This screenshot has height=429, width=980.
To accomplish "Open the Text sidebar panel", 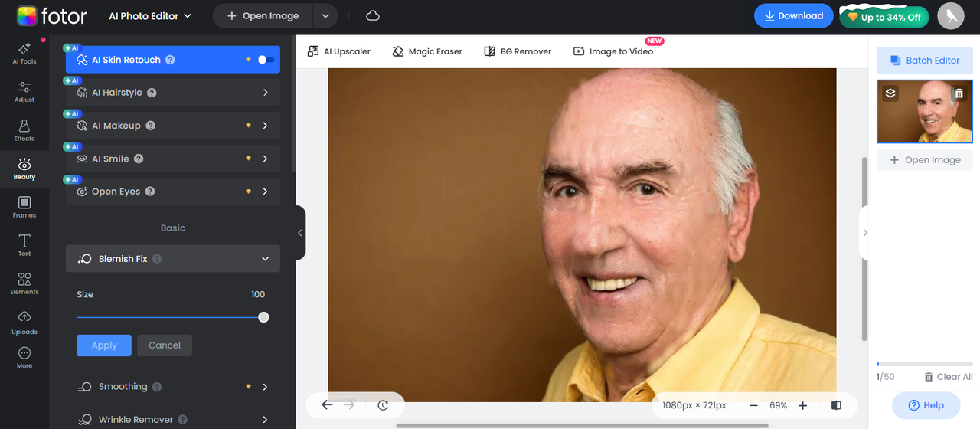I will [x=24, y=246].
